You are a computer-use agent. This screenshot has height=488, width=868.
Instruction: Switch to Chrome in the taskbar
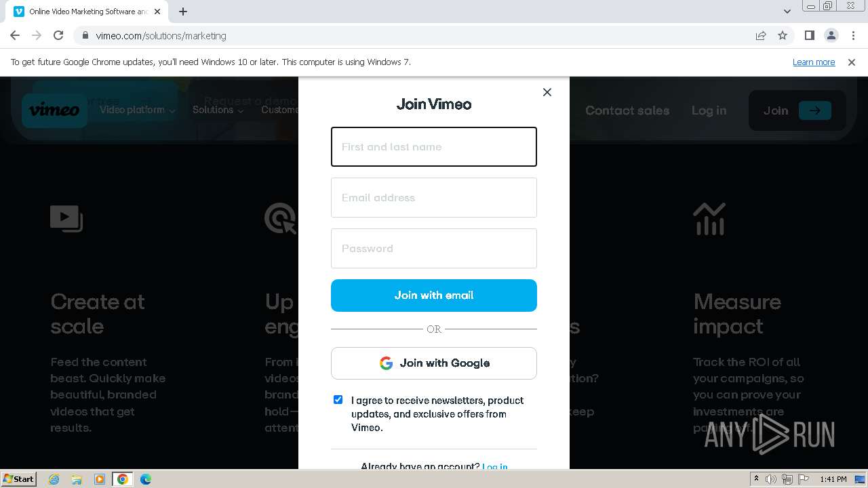click(123, 479)
